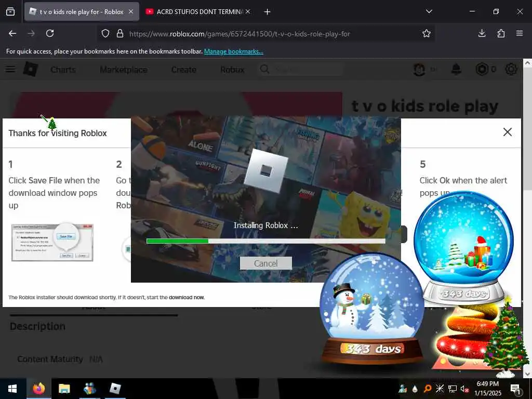
Task: Open the clock showing 6:49 PM
Action: point(487,389)
